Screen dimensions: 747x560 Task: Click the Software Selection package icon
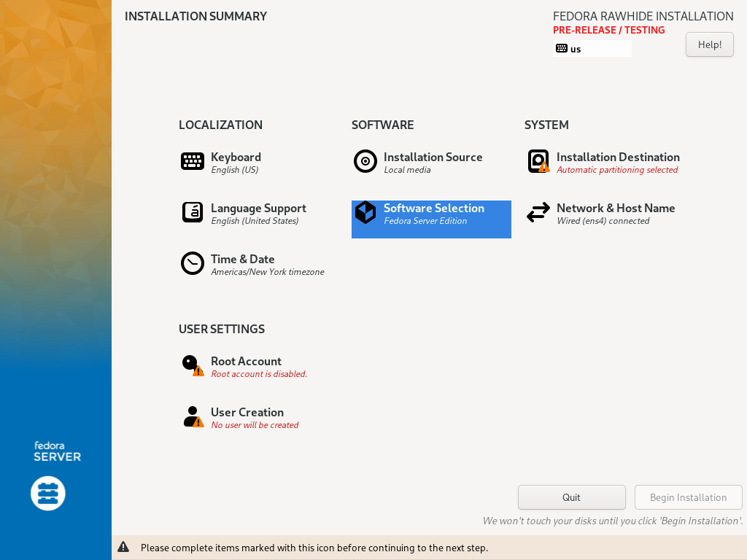365,212
